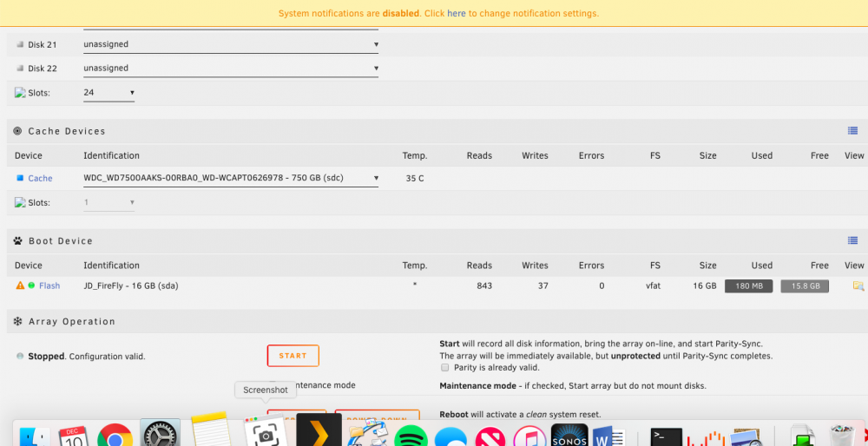Click the snowflake icon beside Array Operation

[18, 322]
